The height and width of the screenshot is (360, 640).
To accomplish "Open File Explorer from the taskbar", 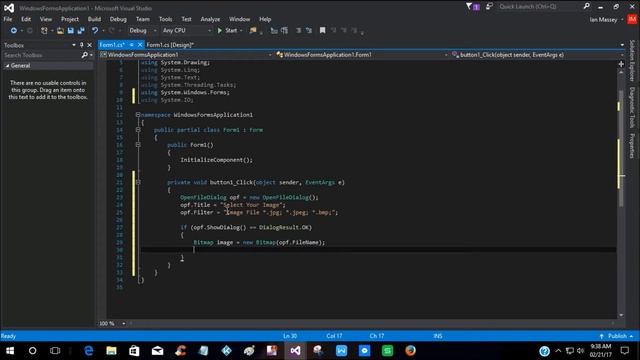I will pyautogui.click(x=111, y=351).
